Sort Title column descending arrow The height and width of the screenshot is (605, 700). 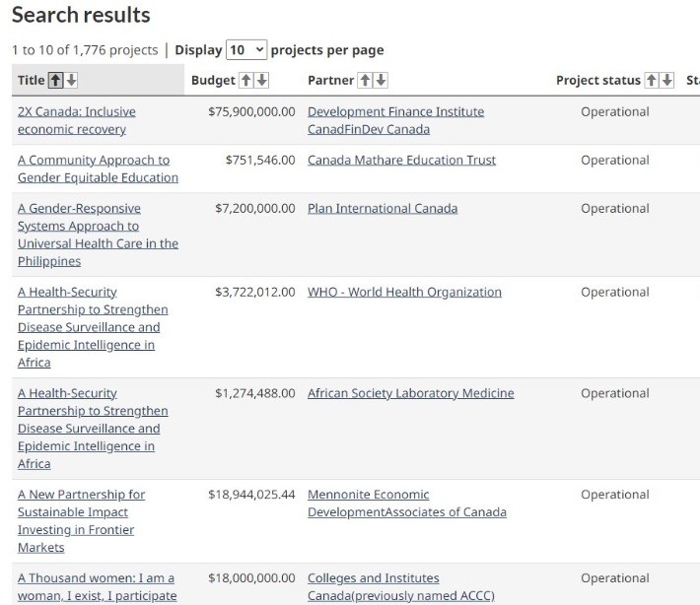pos(71,81)
